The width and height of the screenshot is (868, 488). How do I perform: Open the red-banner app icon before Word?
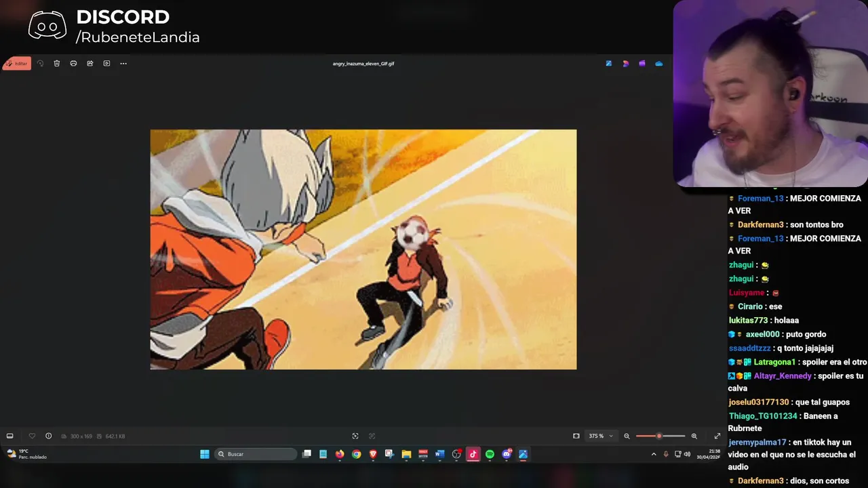tap(423, 454)
